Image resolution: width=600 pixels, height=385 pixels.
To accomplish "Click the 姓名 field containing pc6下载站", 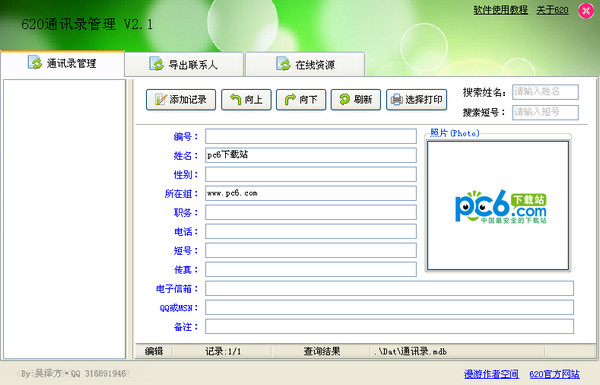I will tap(311, 155).
